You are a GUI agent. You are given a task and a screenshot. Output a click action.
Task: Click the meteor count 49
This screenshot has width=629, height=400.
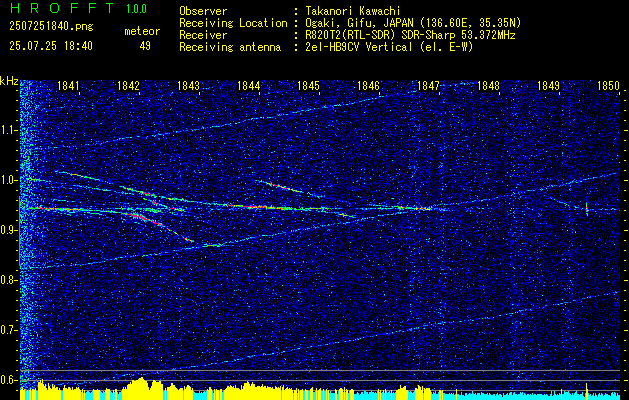click(x=145, y=46)
